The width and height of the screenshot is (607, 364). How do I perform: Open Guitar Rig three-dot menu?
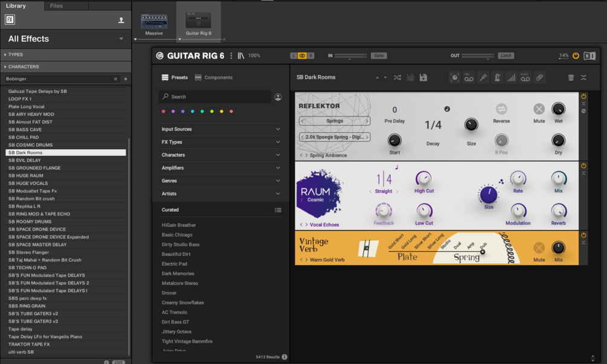tap(231, 56)
